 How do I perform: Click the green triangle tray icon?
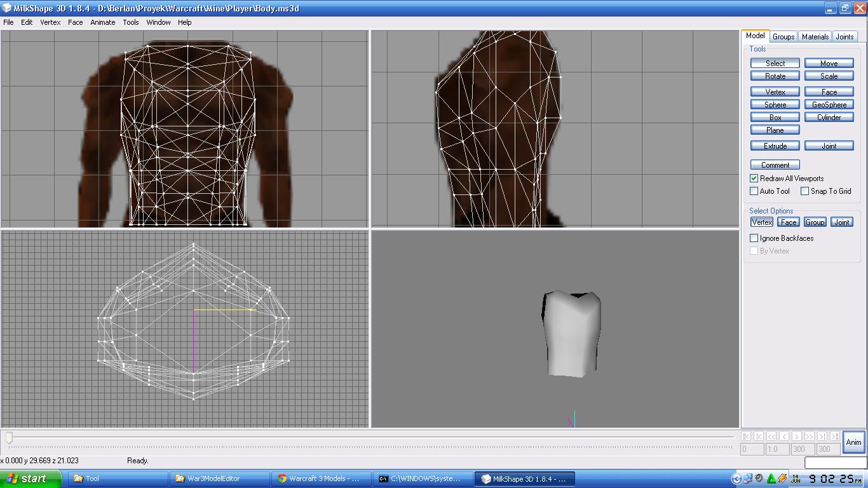click(x=771, y=478)
